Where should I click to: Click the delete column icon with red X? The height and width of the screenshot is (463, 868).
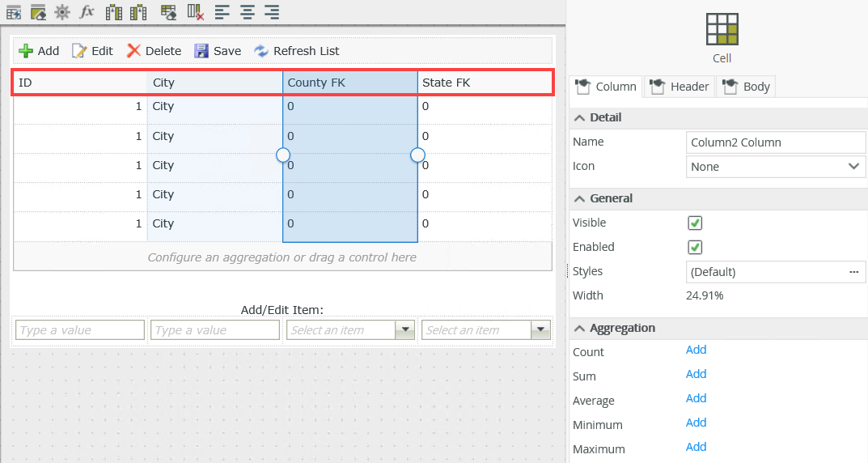point(195,12)
